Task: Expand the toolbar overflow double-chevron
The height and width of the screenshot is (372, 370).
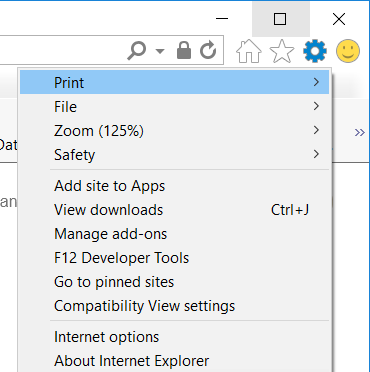Action: [x=360, y=132]
